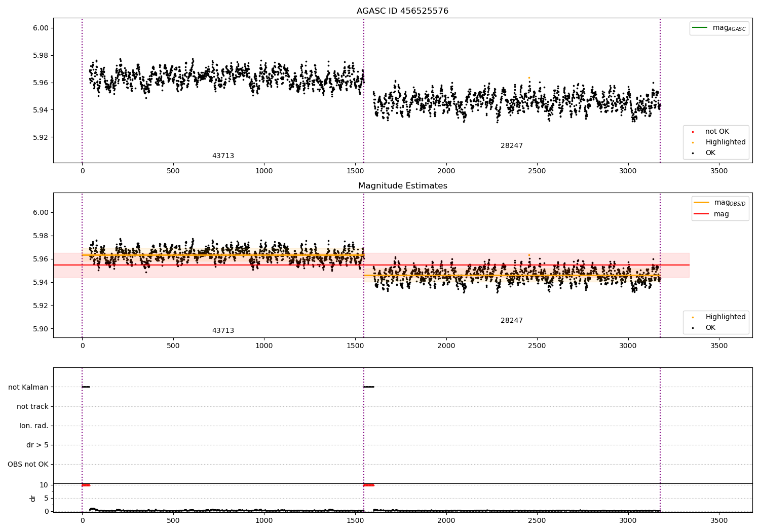Click the "Ion. rad." axis label
The image size is (760, 532).
click(x=34, y=426)
